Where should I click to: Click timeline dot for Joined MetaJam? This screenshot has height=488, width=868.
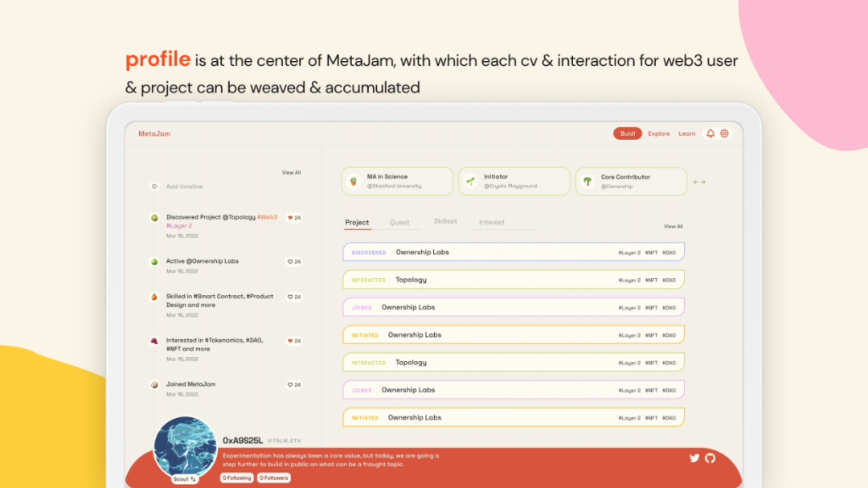pos(154,384)
